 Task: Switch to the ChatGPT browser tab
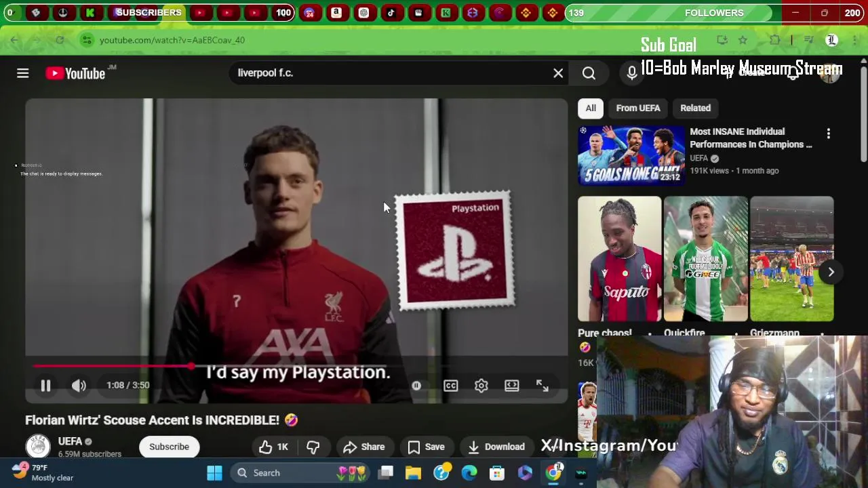click(x=363, y=12)
